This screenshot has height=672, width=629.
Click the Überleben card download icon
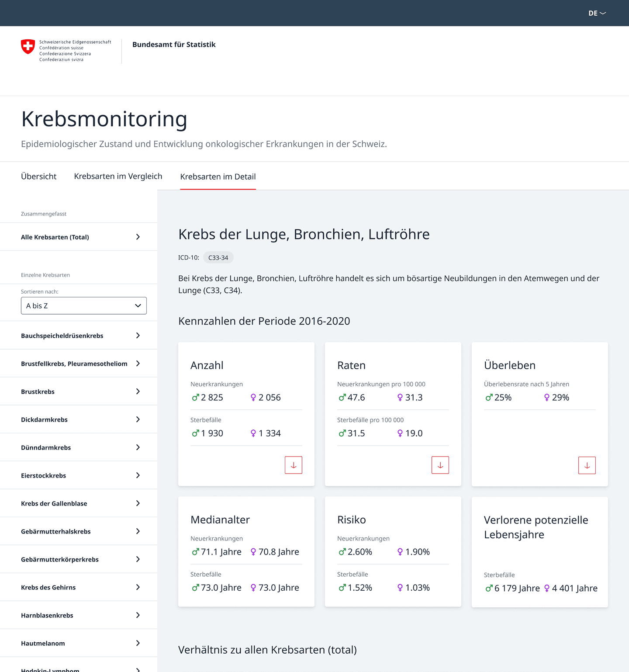(587, 466)
